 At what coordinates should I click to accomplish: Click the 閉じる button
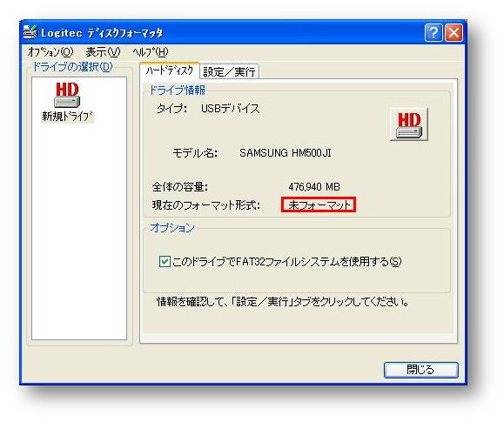coord(420,370)
